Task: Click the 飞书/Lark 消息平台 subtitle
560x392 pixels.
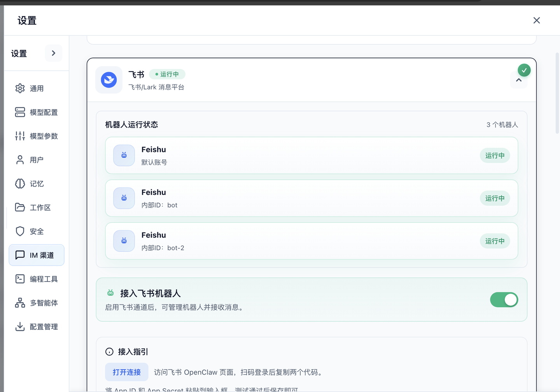Action: [x=156, y=87]
